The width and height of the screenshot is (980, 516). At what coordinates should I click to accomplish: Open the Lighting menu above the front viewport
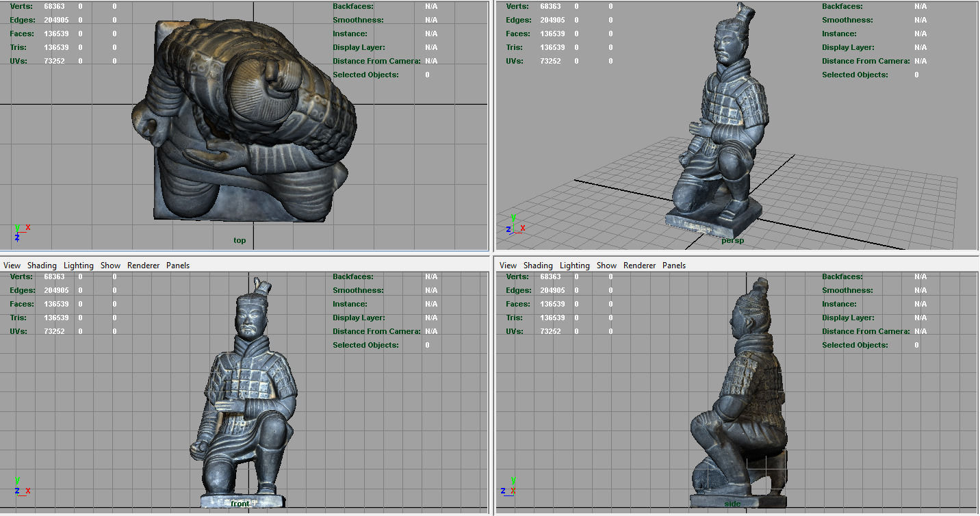(x=79, y=266)
